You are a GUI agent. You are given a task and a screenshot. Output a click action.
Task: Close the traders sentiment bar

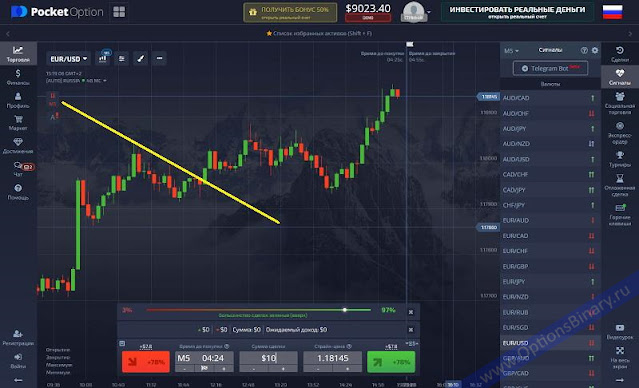(410, 312)
